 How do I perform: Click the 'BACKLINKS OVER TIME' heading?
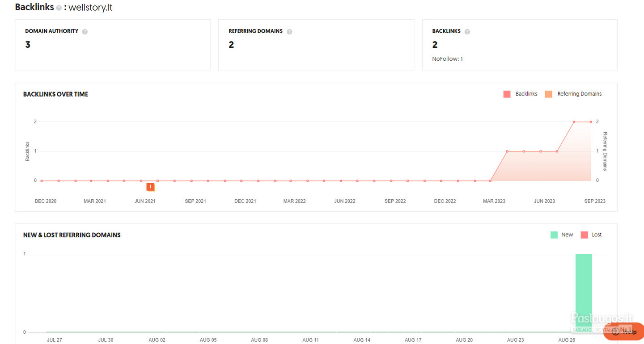[55, 94]
